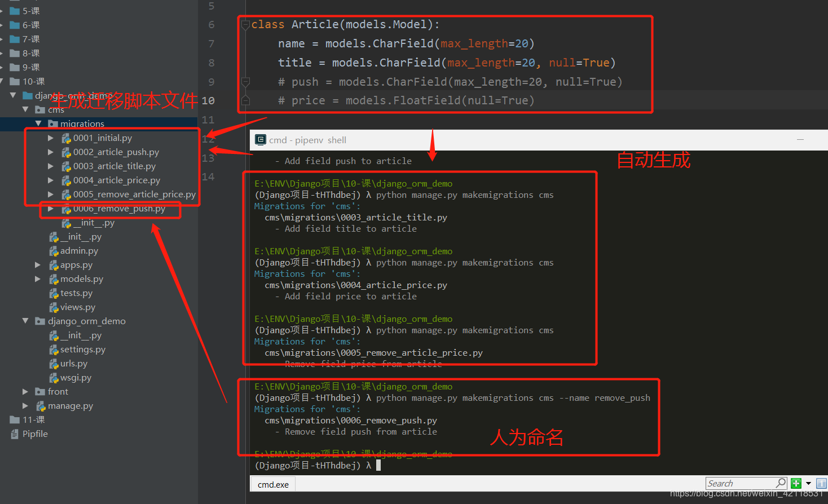
Task: Click 'cmd - pipenv shell' title text
Action: pos(307,140)
